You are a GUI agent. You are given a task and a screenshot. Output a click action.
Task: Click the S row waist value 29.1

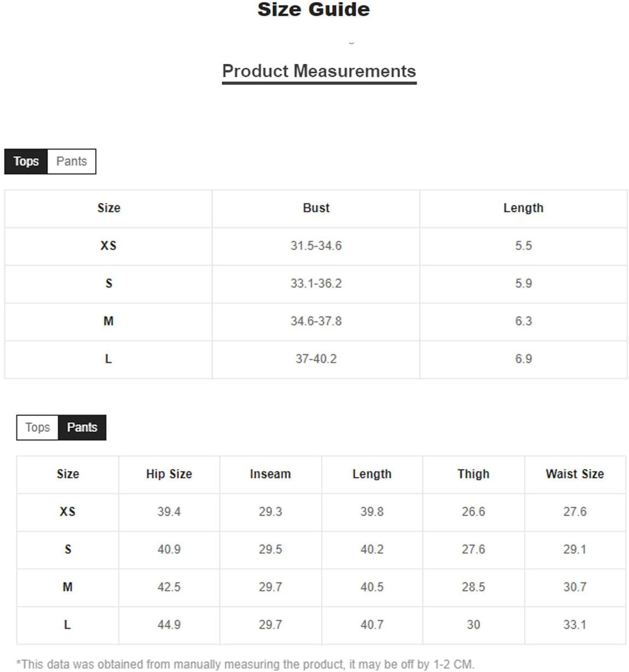pos(574,549)
